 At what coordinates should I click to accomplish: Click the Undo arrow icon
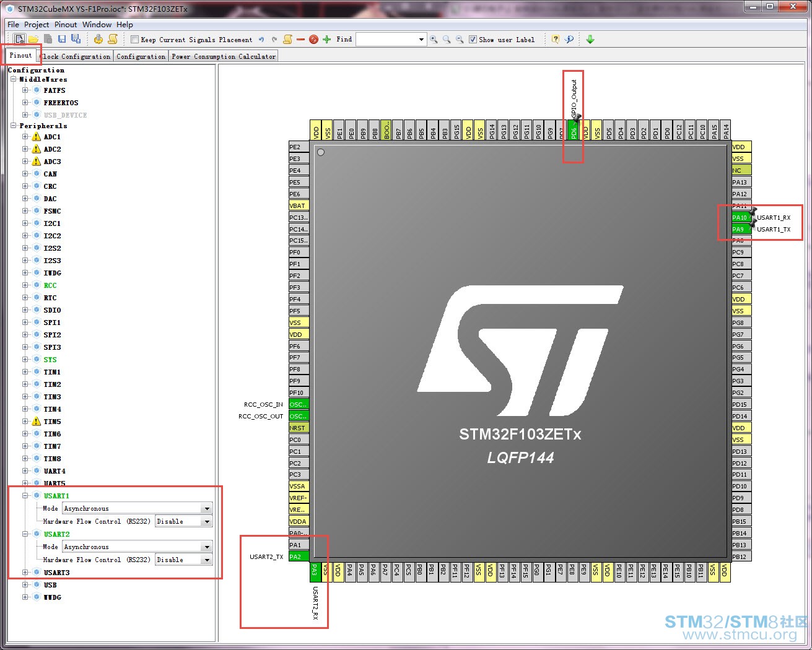261,40
